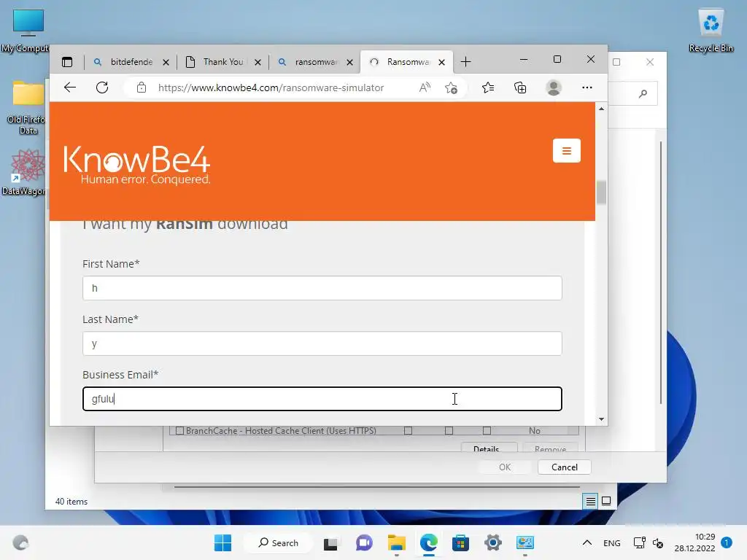Open Edge Settings and more menu
The image size is (747, 560).
(x=587, y=87)
